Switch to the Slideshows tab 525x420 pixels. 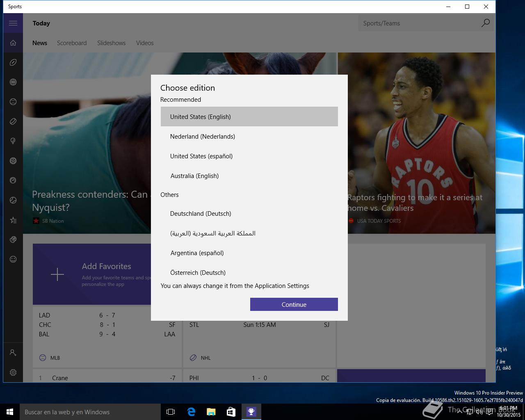click(111, 43)
